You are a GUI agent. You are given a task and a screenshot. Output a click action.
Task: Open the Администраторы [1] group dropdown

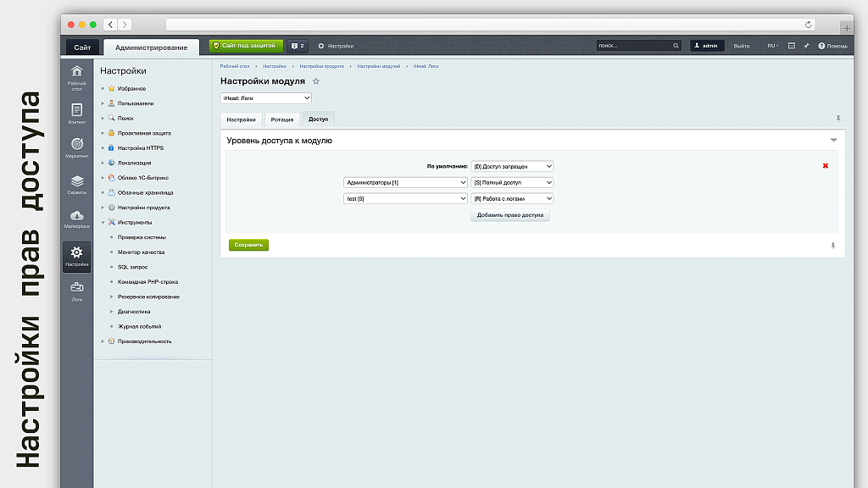click(x=405, y=182)
